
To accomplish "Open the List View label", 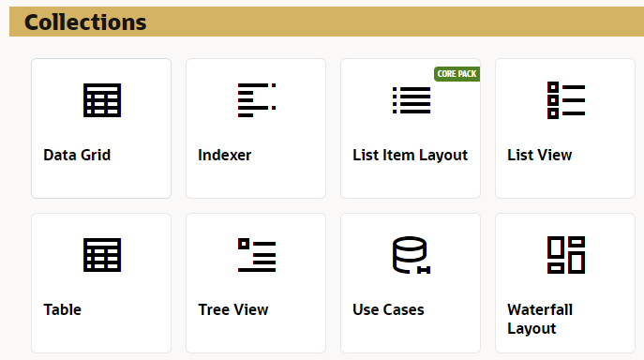I will click(x=539, y=155).
